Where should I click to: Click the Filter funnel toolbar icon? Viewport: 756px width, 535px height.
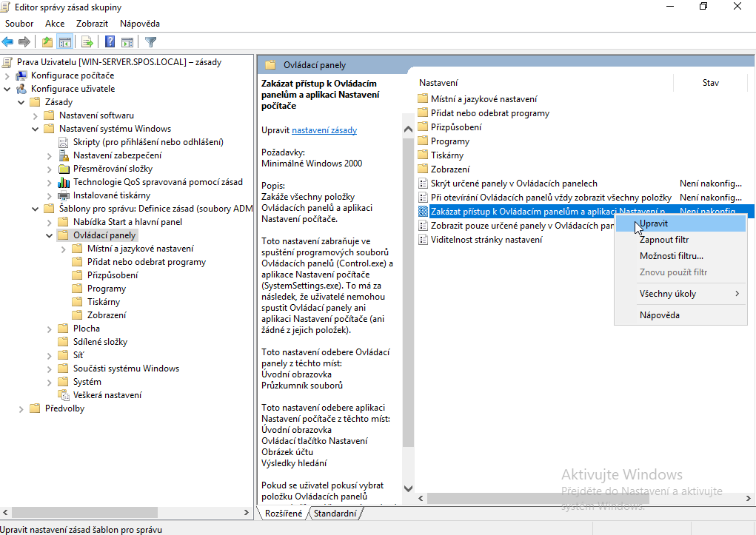[150, 42]
